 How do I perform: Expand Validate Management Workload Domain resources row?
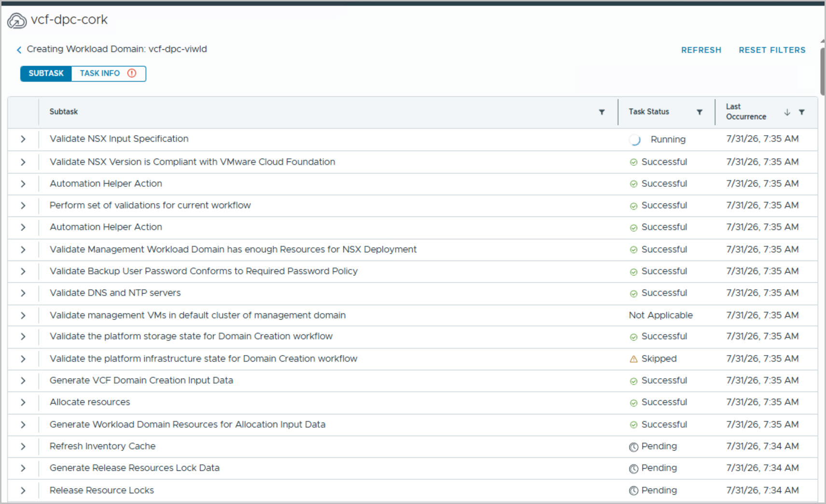23,249
